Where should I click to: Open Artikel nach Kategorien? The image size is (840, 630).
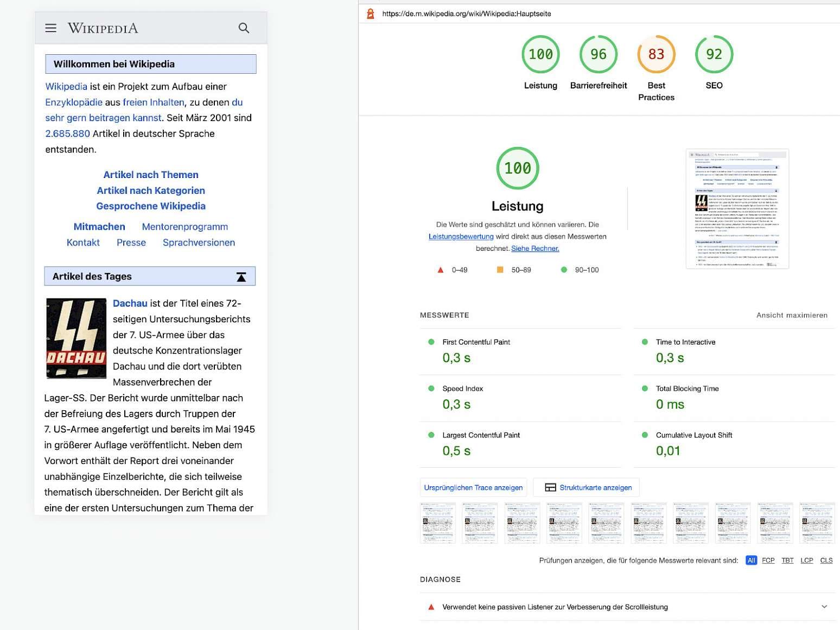click(x=151, y=190)
